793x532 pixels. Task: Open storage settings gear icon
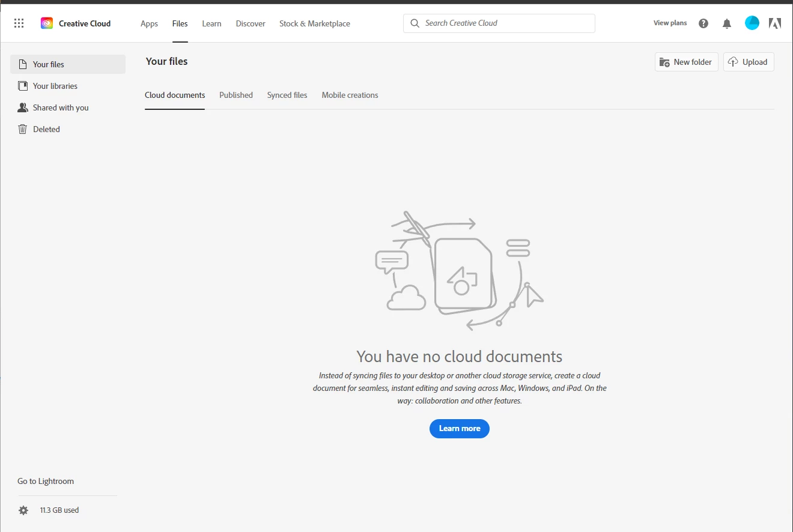tap(23, 510)
